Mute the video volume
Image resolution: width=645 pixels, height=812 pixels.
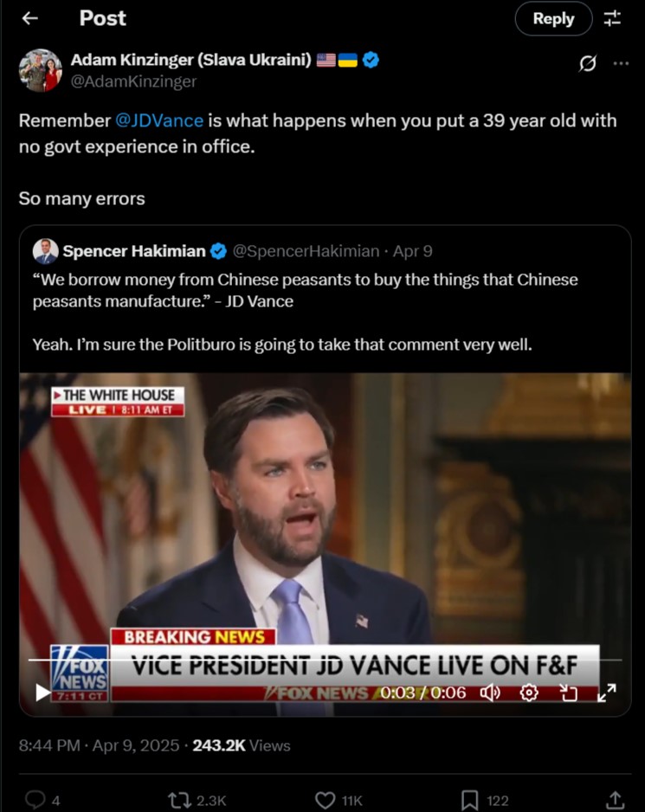[490, 692]
